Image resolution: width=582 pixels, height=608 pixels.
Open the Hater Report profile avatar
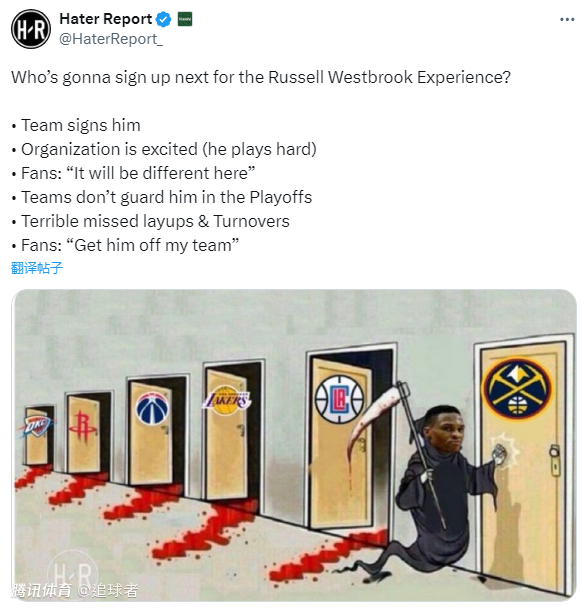point(31,29)
